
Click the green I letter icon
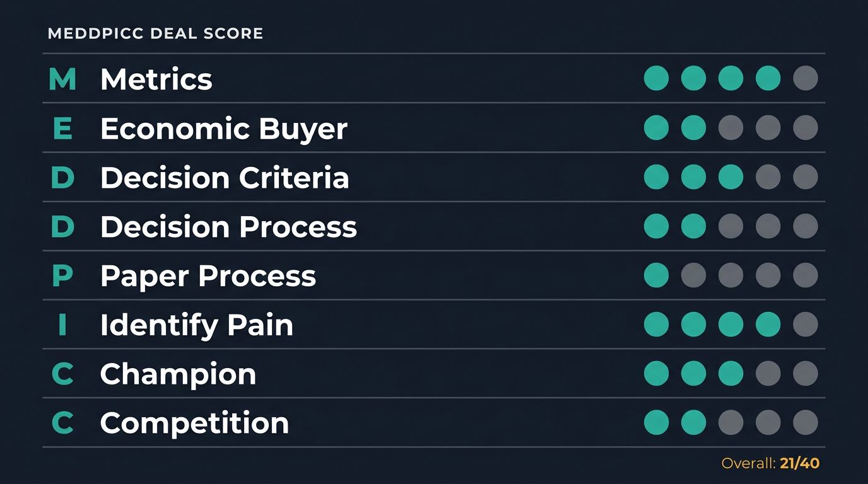pos(62,325)
